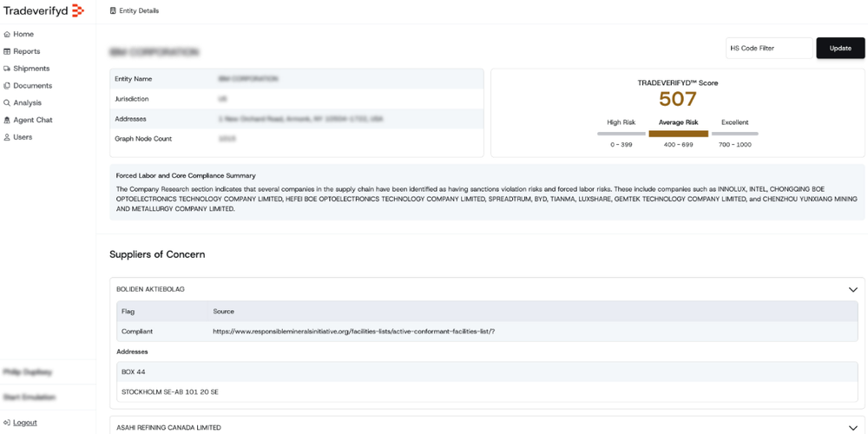The width and height of the screenshot is (868, 434).
Task: Click the 700 - 1000 range label
Action: 734,145
